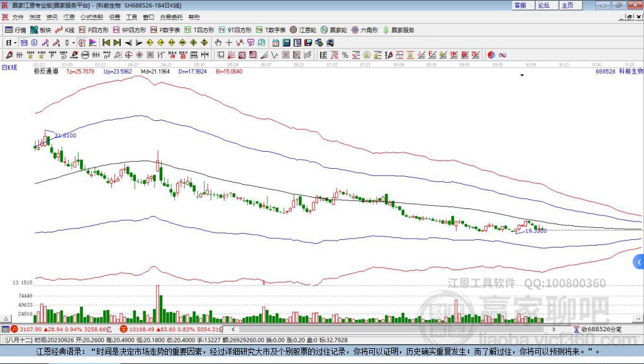644x364 pixels.
Task: Open the P四方形 tool
Action: click(x=94, y=30)
